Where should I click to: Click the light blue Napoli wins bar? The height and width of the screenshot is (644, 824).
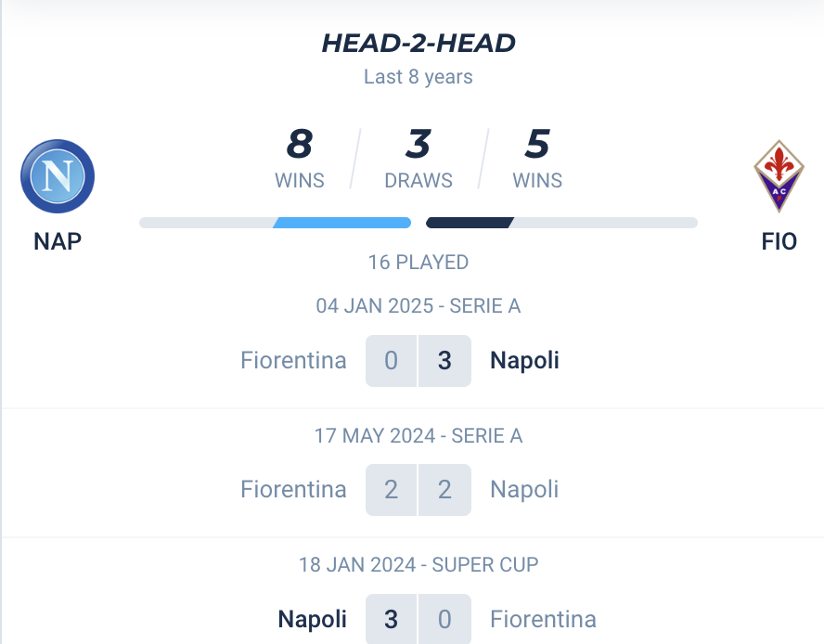pyautogui.click(x=341, y=223)
